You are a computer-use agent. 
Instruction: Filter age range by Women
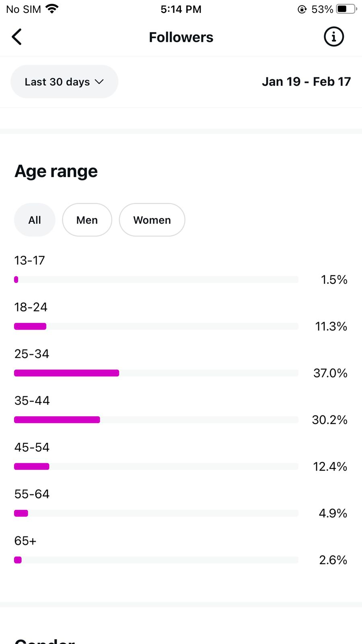coord(152,220)
